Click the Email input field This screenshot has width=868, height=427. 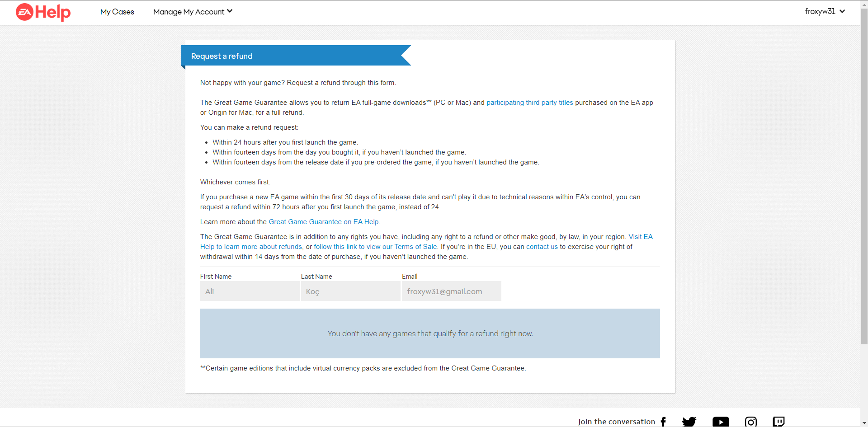pos(451,291)
